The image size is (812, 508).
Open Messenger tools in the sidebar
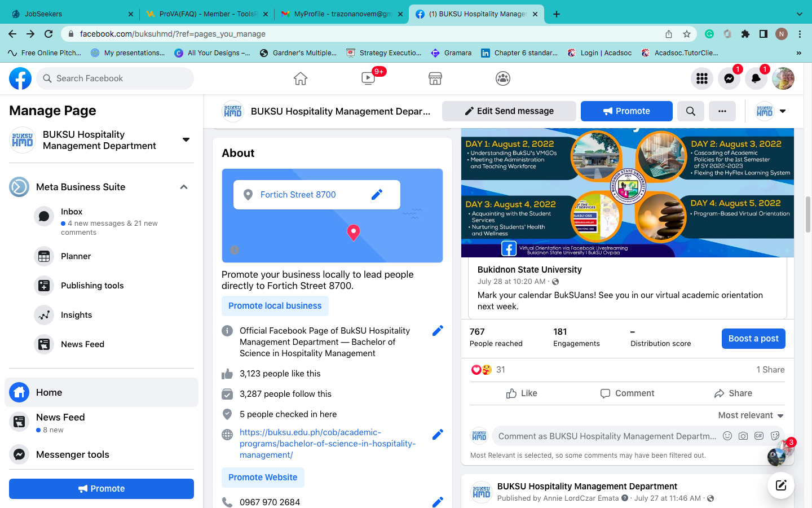pos(101,454)
